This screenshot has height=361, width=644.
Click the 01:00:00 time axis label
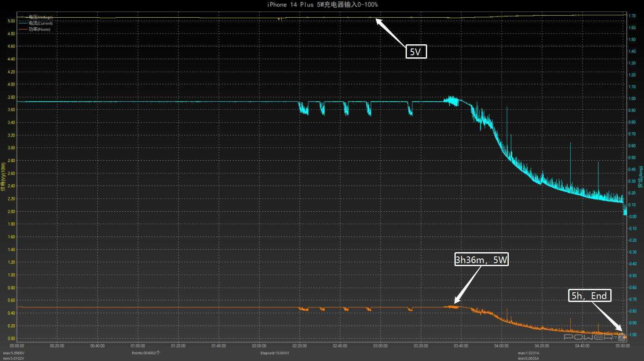[x=138, y=346]
